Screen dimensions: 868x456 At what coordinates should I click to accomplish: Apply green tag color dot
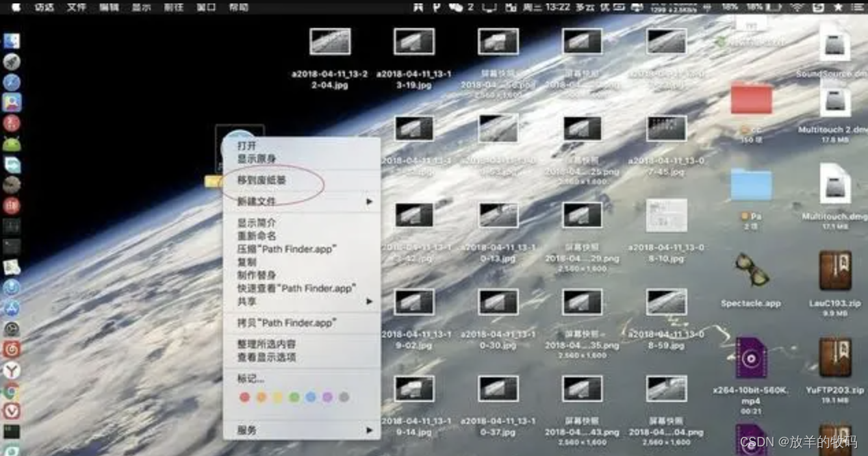(294, 397)
